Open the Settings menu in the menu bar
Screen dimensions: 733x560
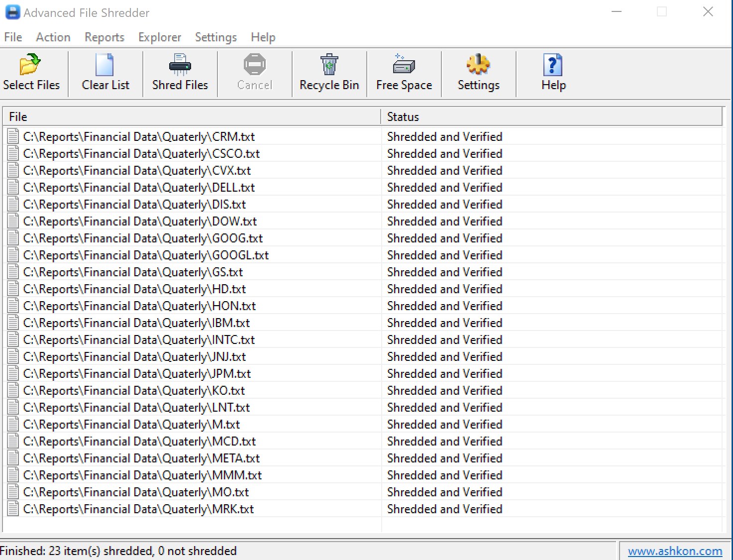[216, 37]
